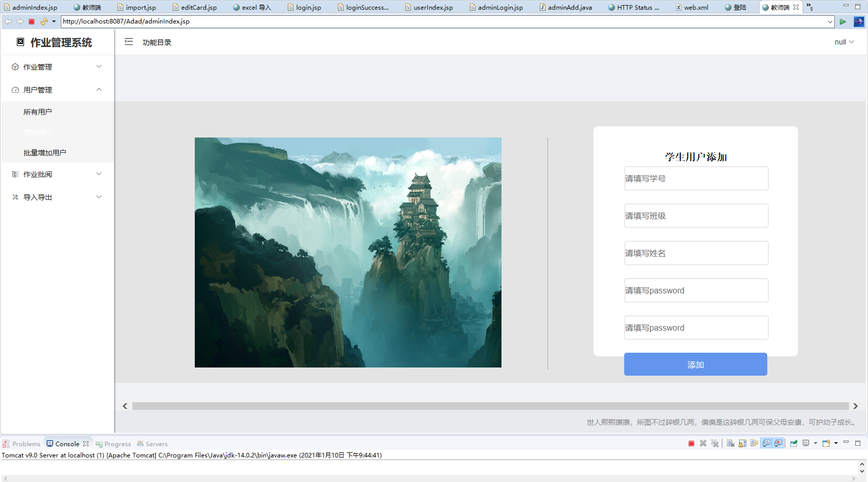Click the blue 添加 button
The image size is (868, 482).
point(696,364)
